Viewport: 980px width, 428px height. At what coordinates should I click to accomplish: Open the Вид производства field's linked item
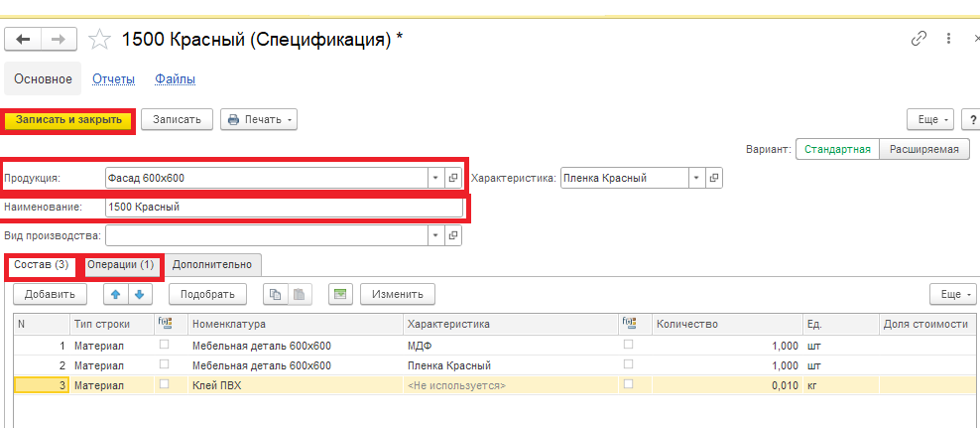coord(453,236)
